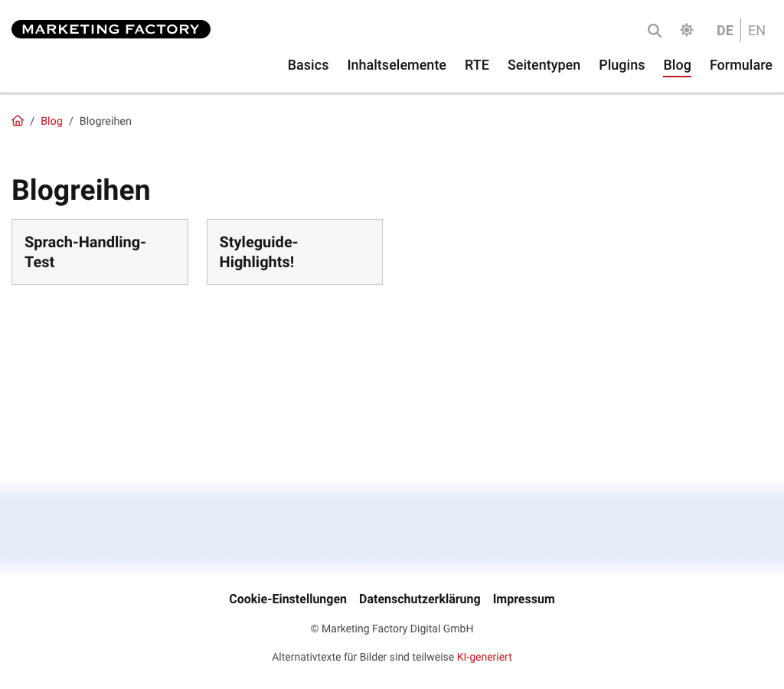Follow the Blog breadcrumb link
The image size is (784, 689).
(x=51, y=121)
